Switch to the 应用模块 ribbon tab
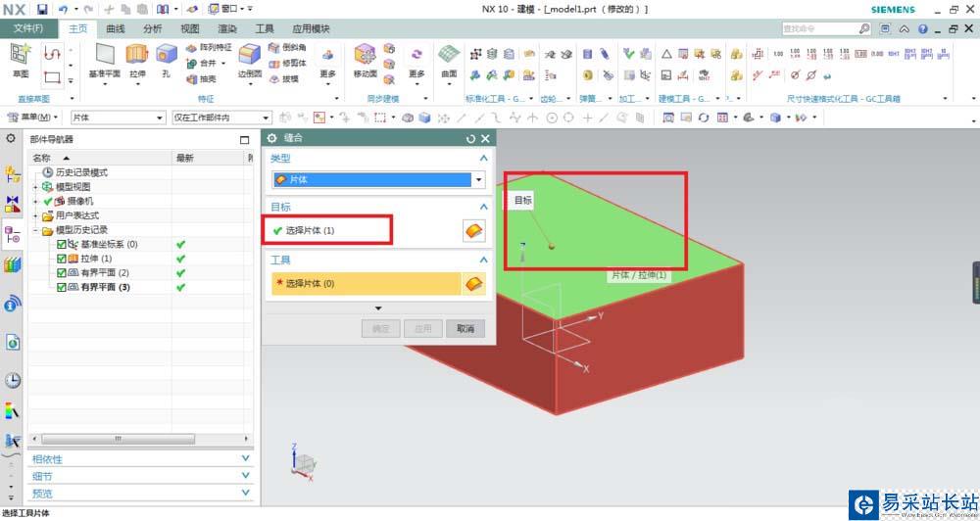Image resolution: width=980 pixels, height=521 pixels. (x=311, y=28)
